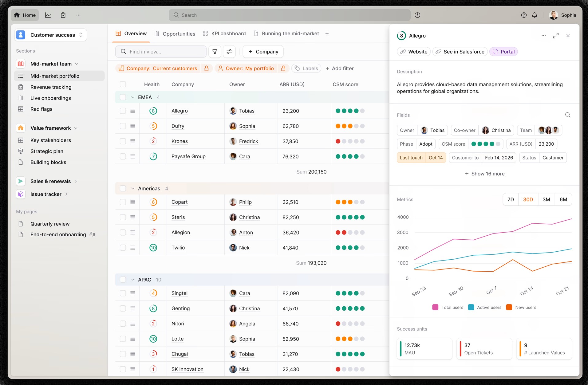Open Allegro's Website link

pos(413,51)
